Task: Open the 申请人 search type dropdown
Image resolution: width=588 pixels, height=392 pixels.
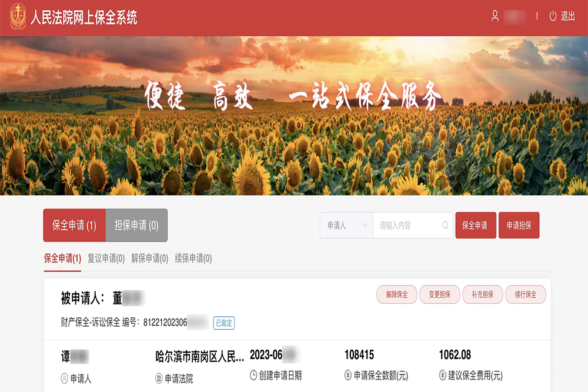Action: coord(346,225)
